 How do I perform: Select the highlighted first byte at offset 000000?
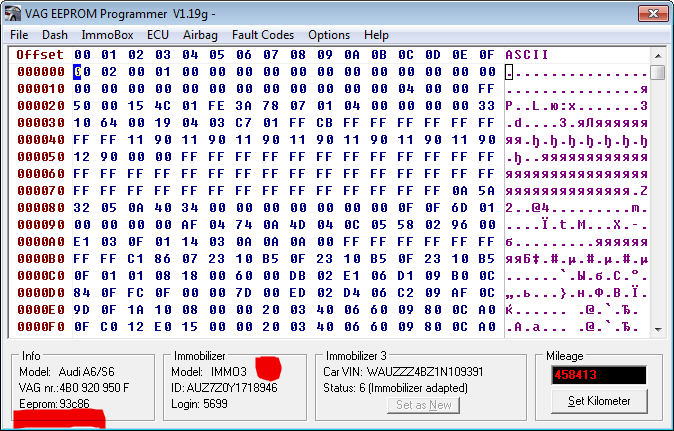[x=80, y=72]
